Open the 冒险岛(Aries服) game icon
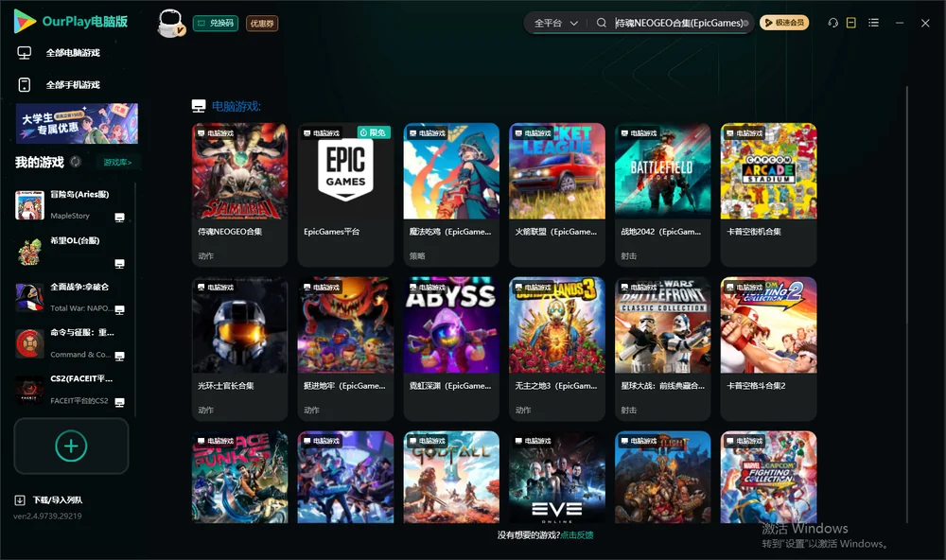 pyautogui.click(x=29, y=205)
